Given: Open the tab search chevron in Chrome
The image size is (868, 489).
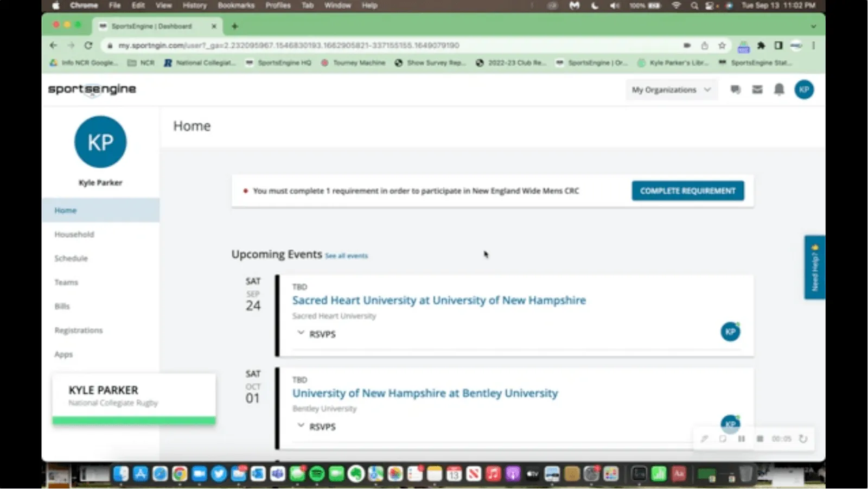Looking at the screenshot, I should (x=813, y=26).
